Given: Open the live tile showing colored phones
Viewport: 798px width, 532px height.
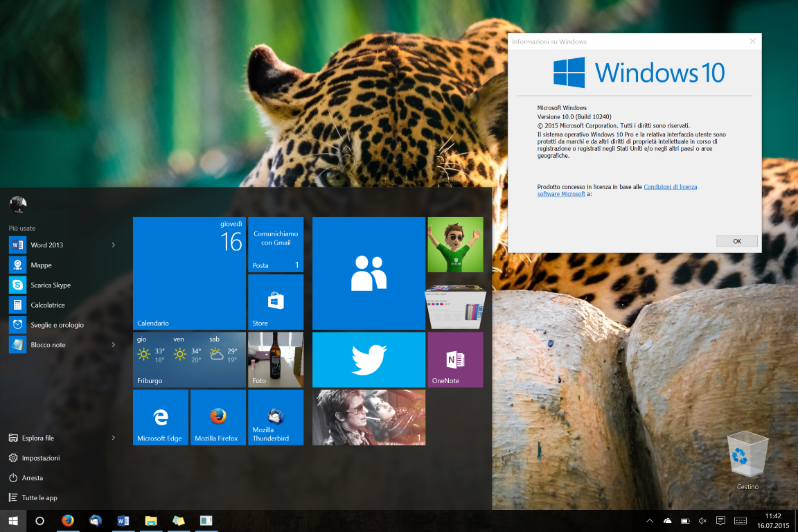Looking at the screenshot, I should [x=456, y=308].
